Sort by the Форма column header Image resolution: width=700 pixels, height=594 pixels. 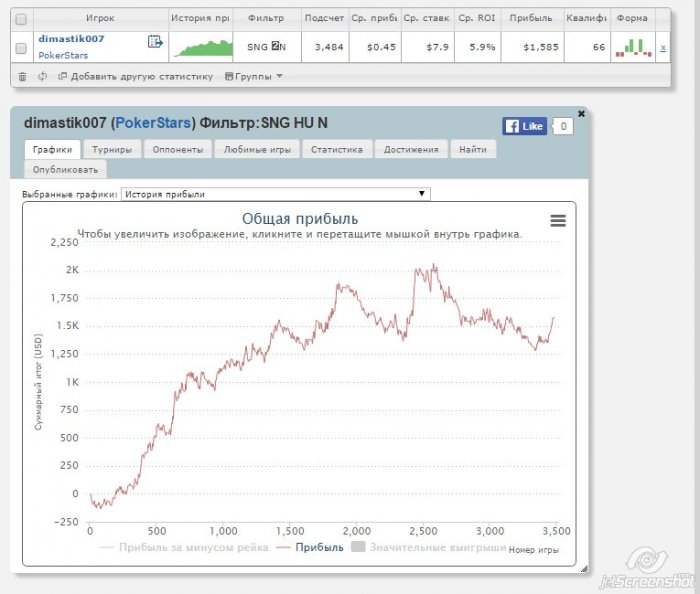[632, 18]
